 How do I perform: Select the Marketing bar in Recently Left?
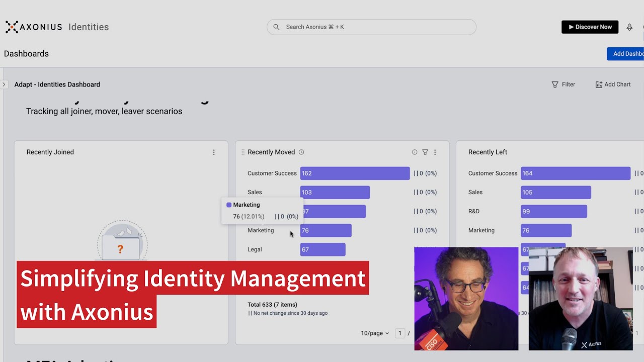tap(546, 231)
